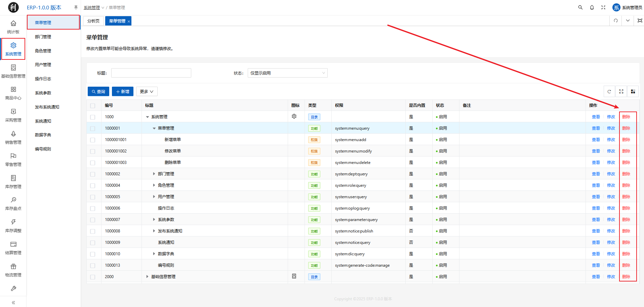Screen dimensions: 644x307
Task: Click 删除 for row 1000009 系统通知
Action: point(626,243)
